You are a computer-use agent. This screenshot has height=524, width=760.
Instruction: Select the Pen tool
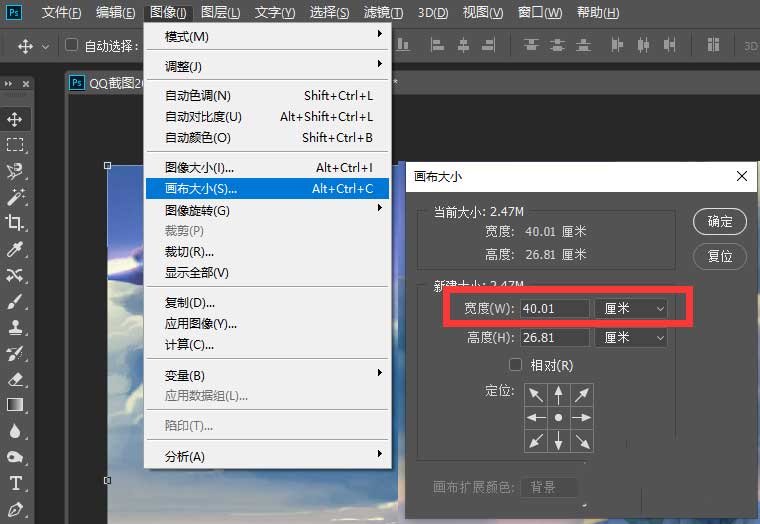15,509
